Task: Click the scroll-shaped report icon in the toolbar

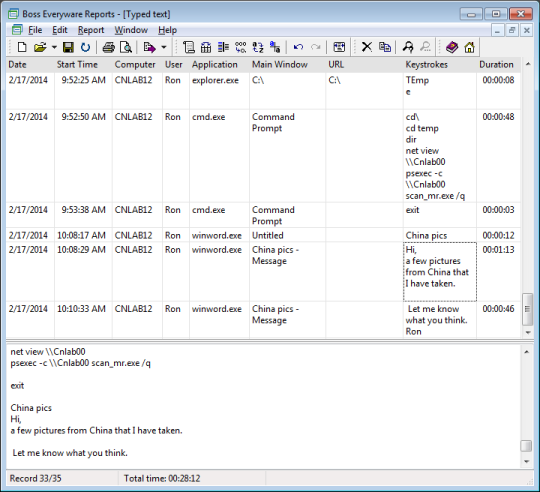Action: coord(189,47)
